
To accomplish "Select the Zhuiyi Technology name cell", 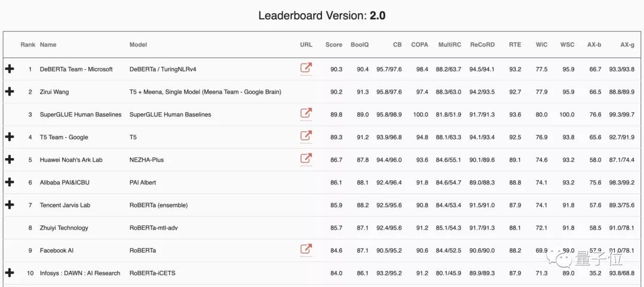I will click(64, 227).
